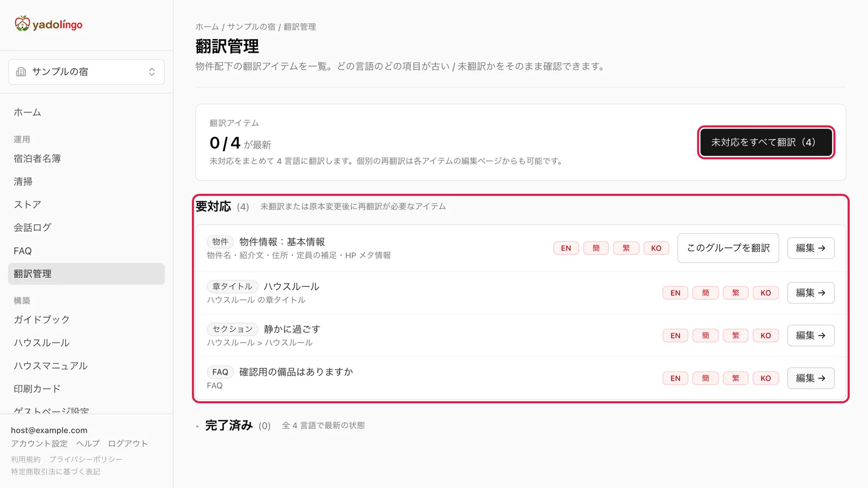Click the セクション tag label

(x=232, y=329)
